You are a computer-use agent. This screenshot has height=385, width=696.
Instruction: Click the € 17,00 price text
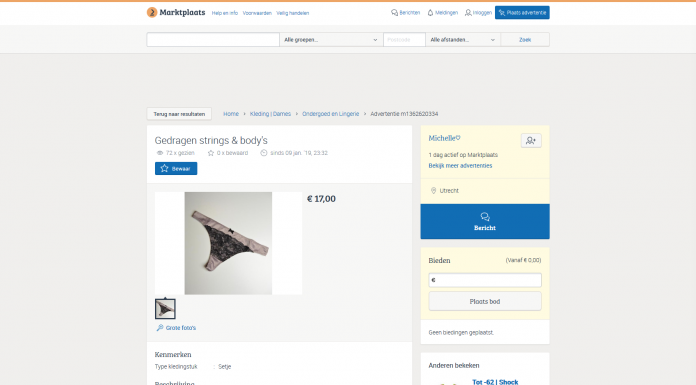pyautogui.click(x=321, y=199)
